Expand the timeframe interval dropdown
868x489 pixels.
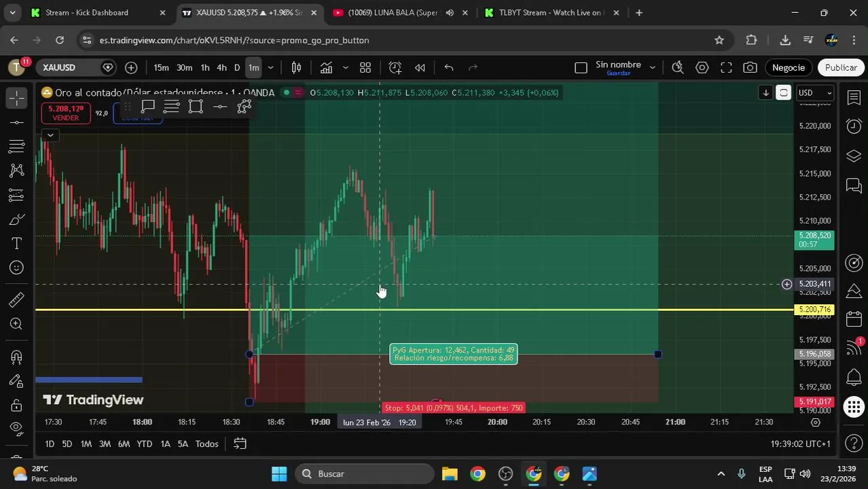[x=270, y=67]
